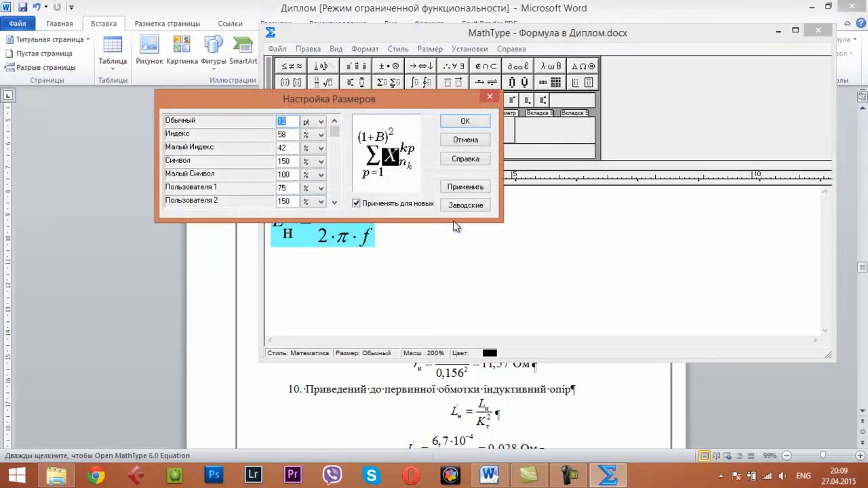Open the operator symbols palette (±•⊗)
The height and width of the screenshot is (488, 868).
click(389, 66)
